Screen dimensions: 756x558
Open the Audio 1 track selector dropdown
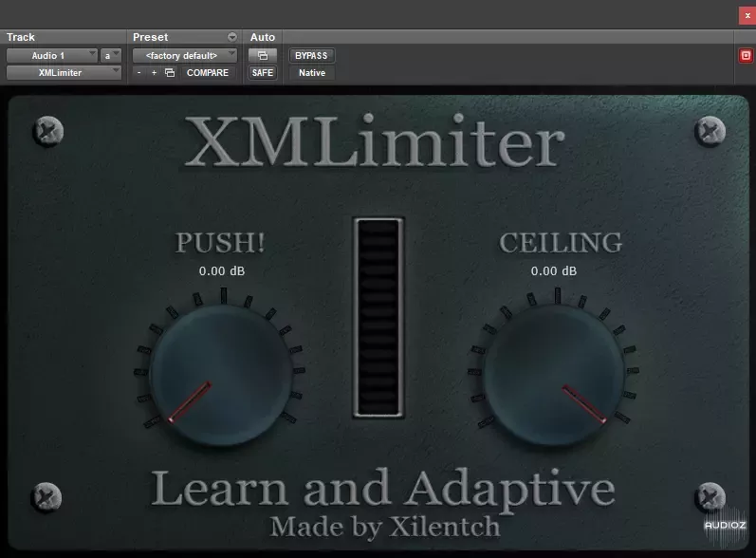[51, 55]
